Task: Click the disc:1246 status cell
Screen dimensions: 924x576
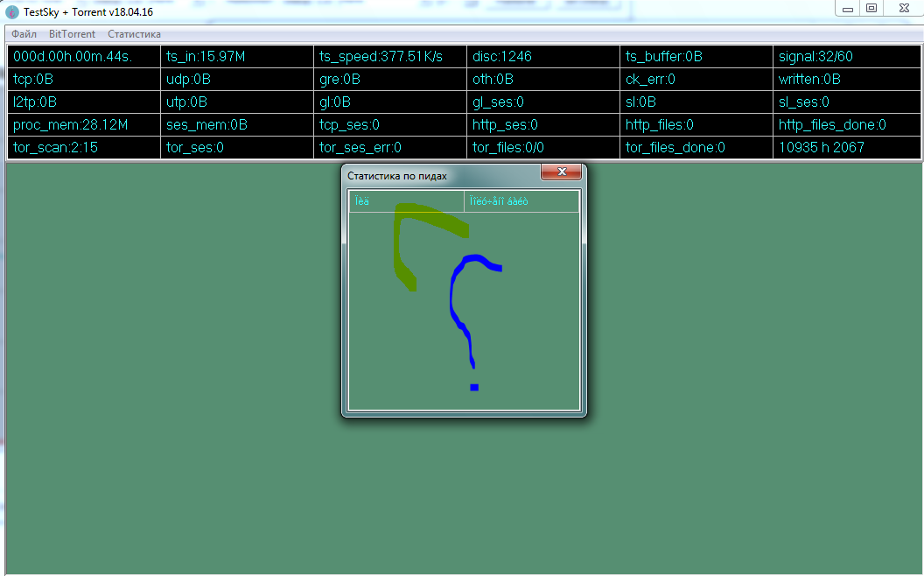Action: click(542, 57)
